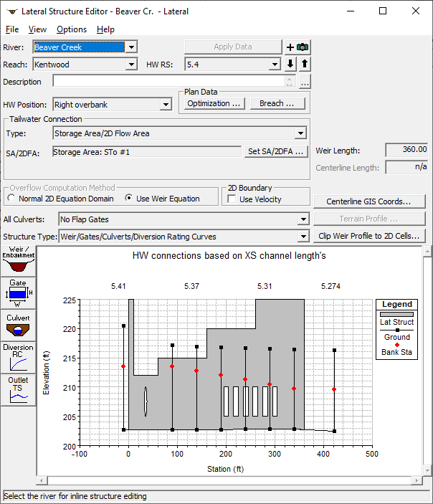Move to next downstream structure arrow
433x504 pixels.
coord(290,65)
